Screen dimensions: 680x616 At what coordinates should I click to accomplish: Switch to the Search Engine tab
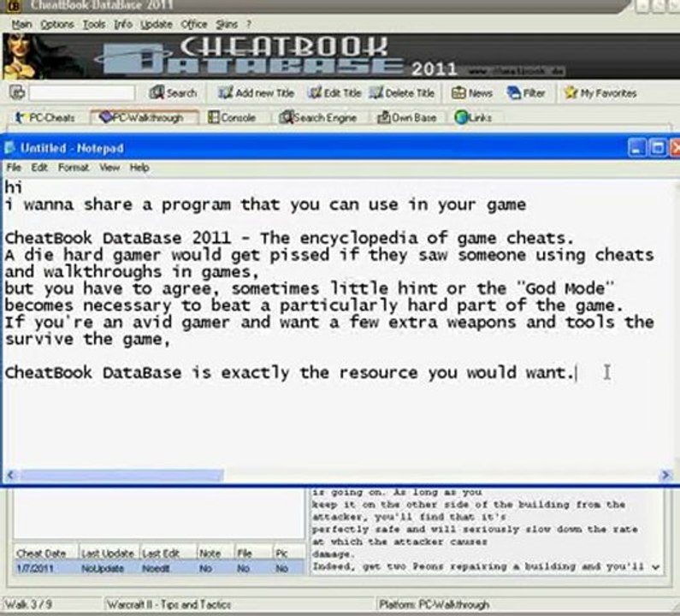(x=318, y=117)
